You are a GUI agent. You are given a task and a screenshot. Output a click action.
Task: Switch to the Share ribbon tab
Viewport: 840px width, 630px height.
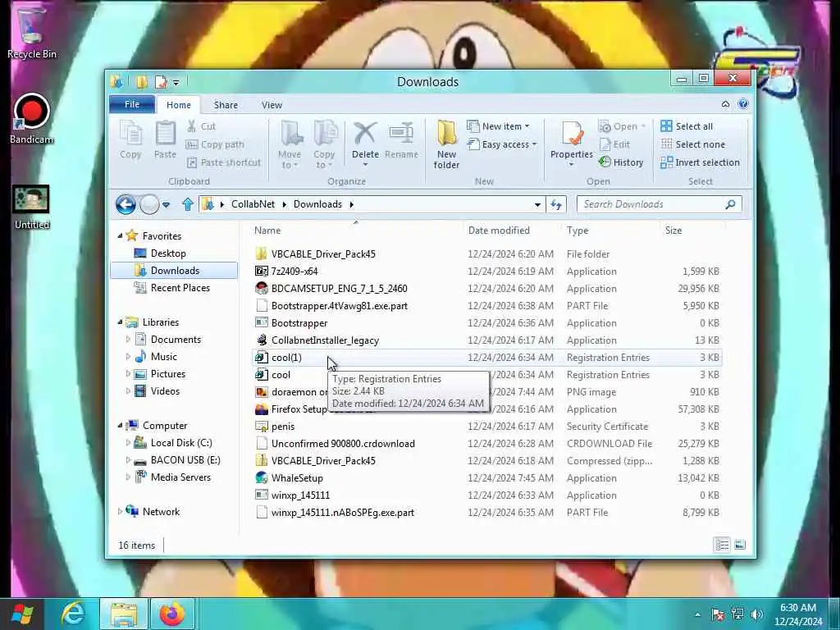226,105
